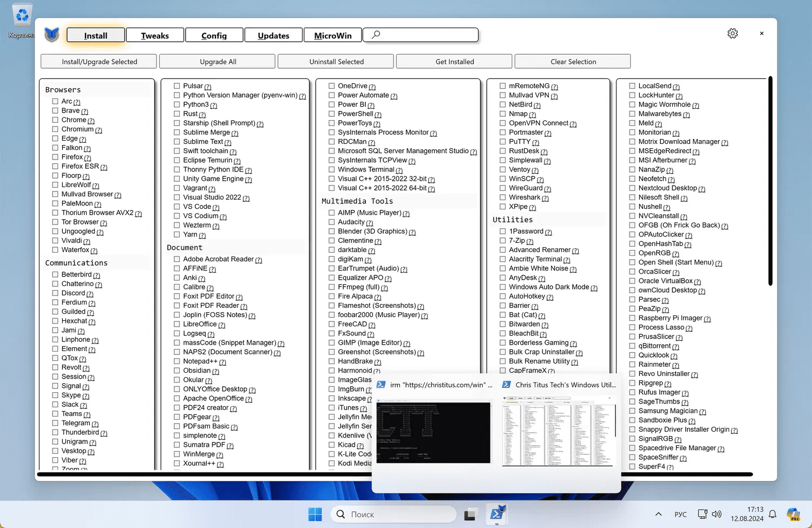This screenshot has width=812, height=528.
Task: Open the (?) link next to Wireshark
Action: pyautogui.click(x=545, y=198)
